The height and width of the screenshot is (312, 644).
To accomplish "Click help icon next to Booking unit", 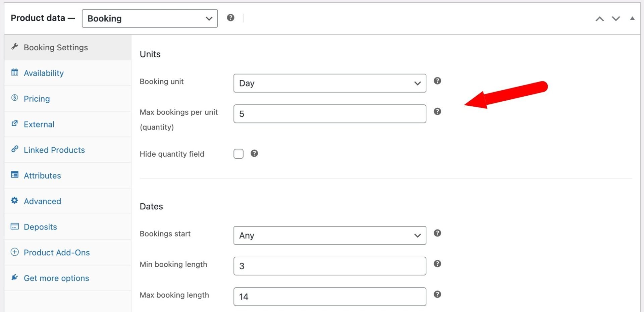I will 437,81.
